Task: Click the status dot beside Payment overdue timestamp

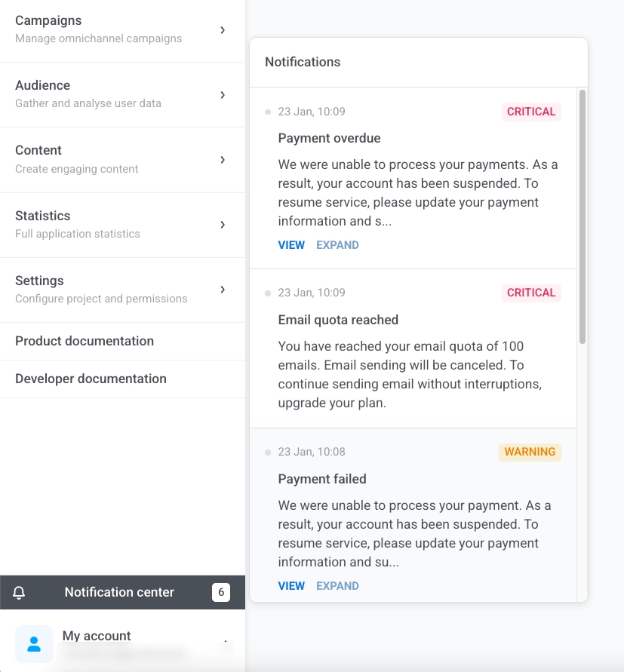Action: click(268, 112)
